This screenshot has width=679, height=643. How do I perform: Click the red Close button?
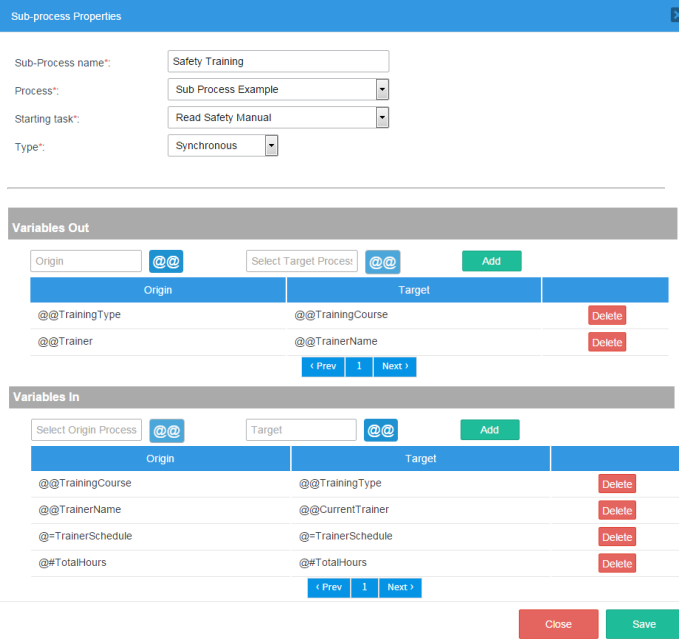pyautogui.click(x=558, y=624)
